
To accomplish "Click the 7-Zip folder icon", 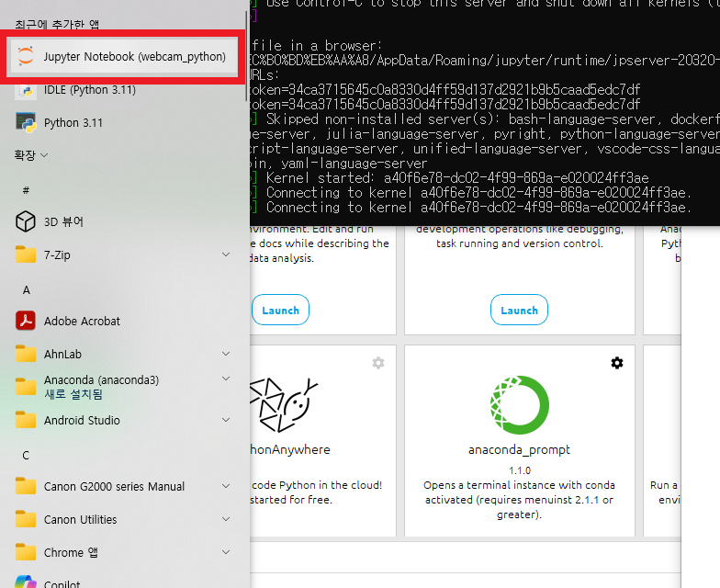I will [26, 255].
